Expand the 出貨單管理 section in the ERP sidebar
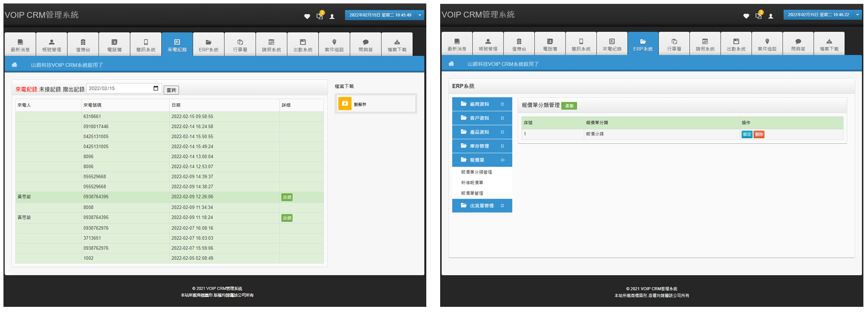This screenshot has height=313, width=868. (502, 206)
